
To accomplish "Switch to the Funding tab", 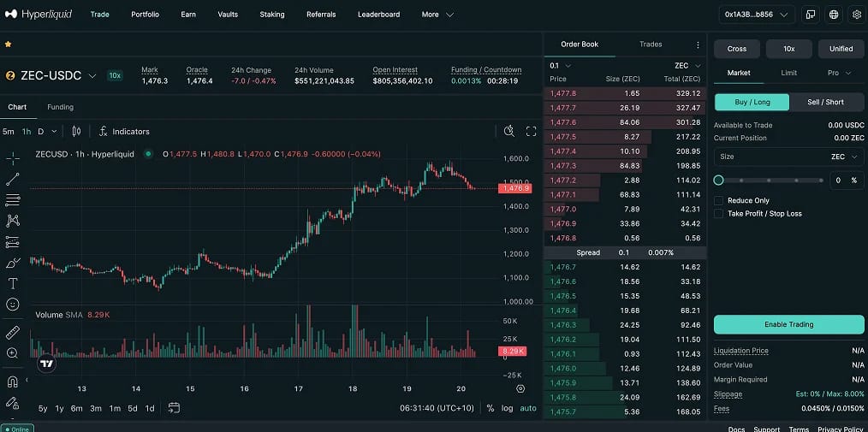I will click(x=60, y=107).
